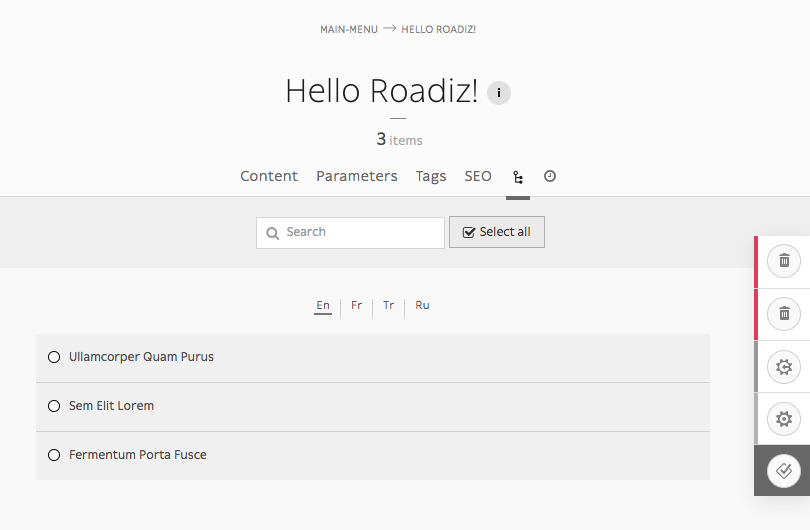Click the double-checkmark icon on dark panel
The image size is (810, 530).
click(784, 471)
